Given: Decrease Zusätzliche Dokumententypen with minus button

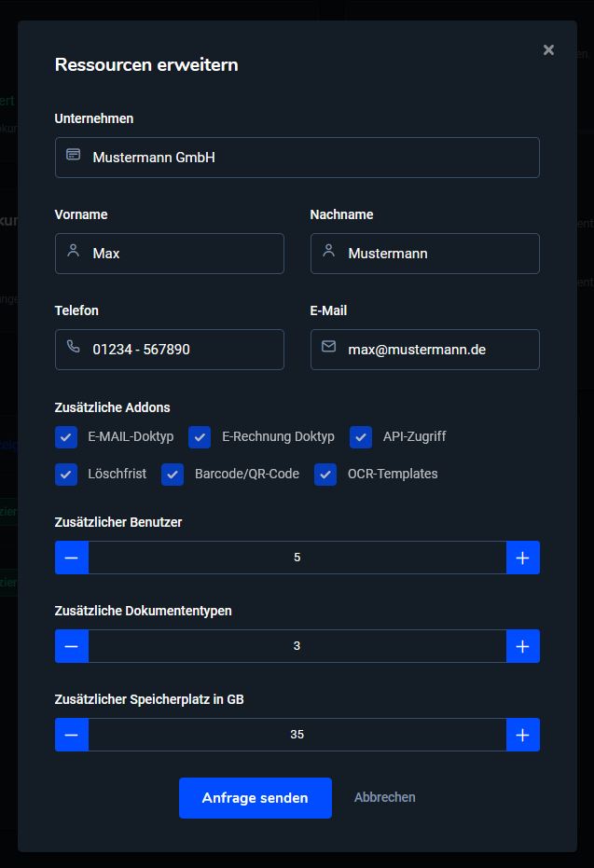Looking at the screenshot, I should click(72, 646).
